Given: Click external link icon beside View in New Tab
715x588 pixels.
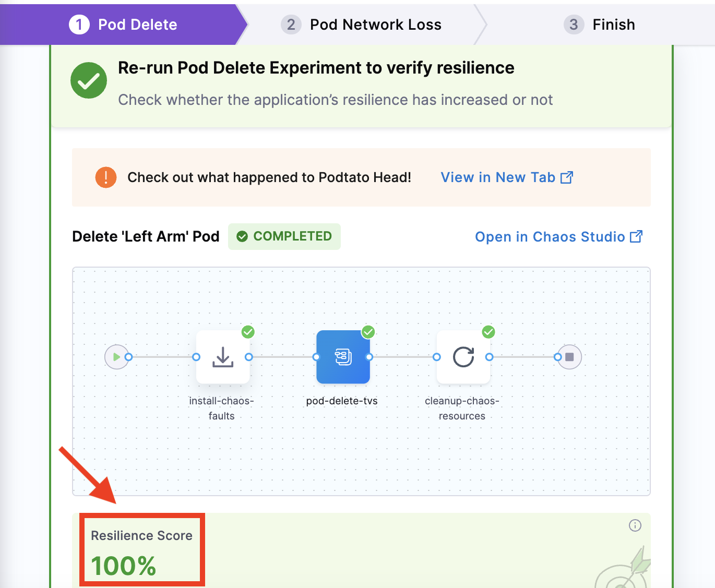Looking at the screenshot, I should 567,177.
